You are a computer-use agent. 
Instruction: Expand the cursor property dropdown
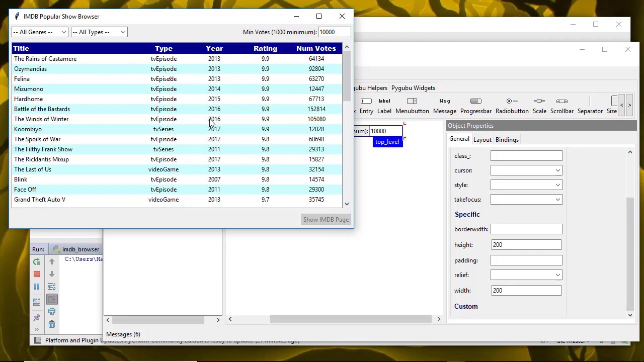[557, 170]
